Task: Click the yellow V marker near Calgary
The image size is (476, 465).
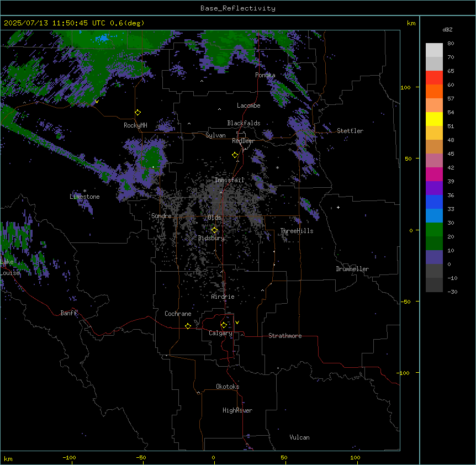Action: point(237,323)
